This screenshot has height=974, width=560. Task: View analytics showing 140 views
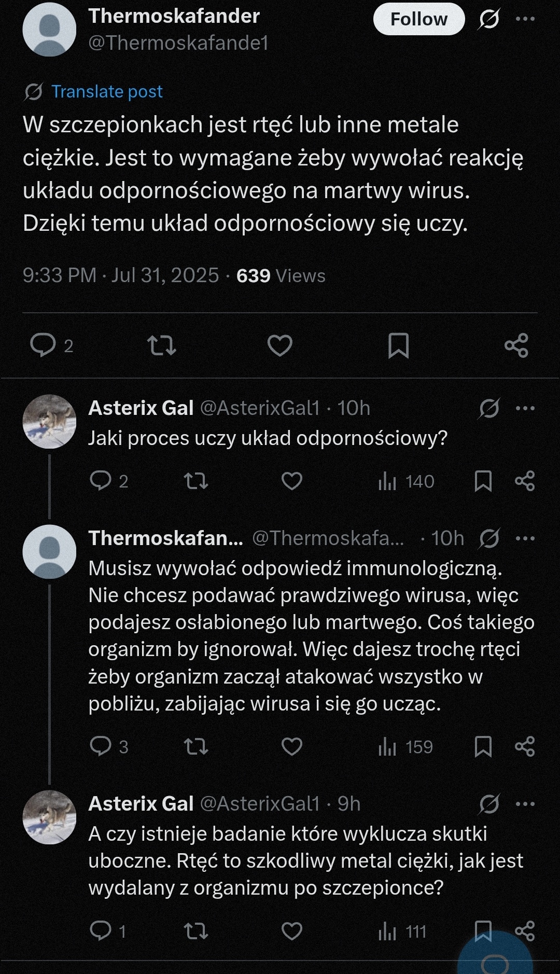coord(404,481)
